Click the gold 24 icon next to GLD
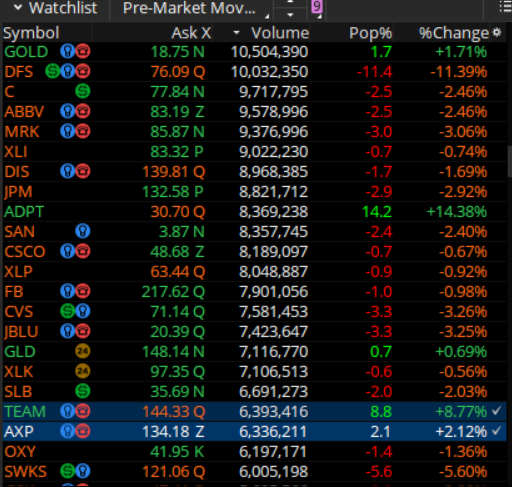The height and width of the screenshot is (487, 512). pyautogui.click(x=83, y=351)
